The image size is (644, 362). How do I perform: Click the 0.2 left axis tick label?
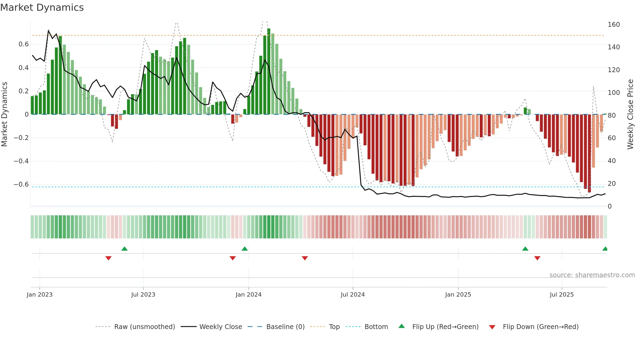tap(24, 91)
